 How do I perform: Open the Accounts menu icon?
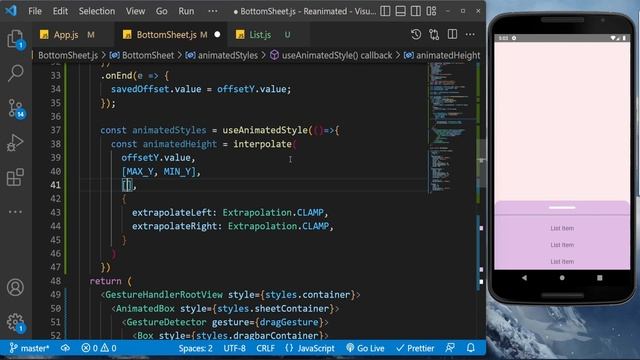16,287
